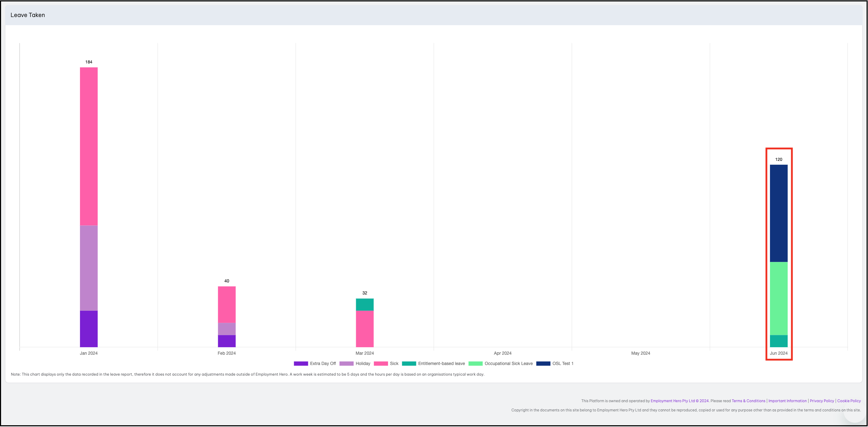Toggle Occupational Sick Leave legend item
Viewport: 868px width, 427px height.
(x=475, y=364)
